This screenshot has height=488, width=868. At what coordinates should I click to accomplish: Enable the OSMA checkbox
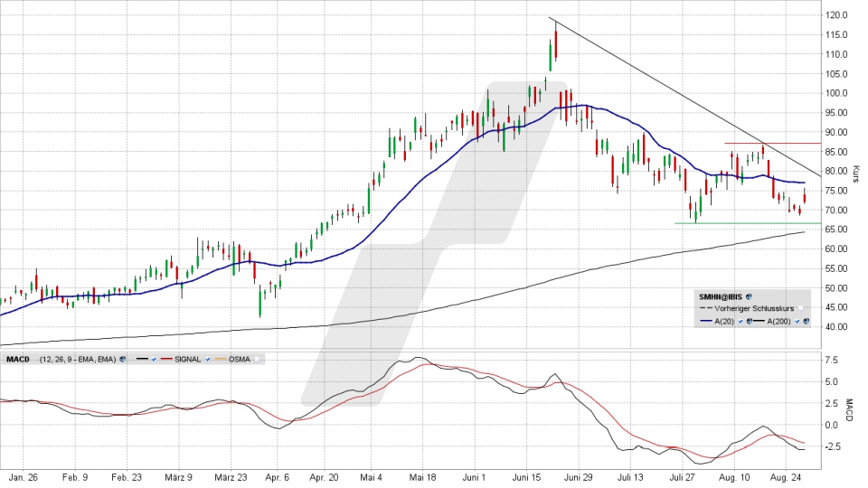point(257,359)
